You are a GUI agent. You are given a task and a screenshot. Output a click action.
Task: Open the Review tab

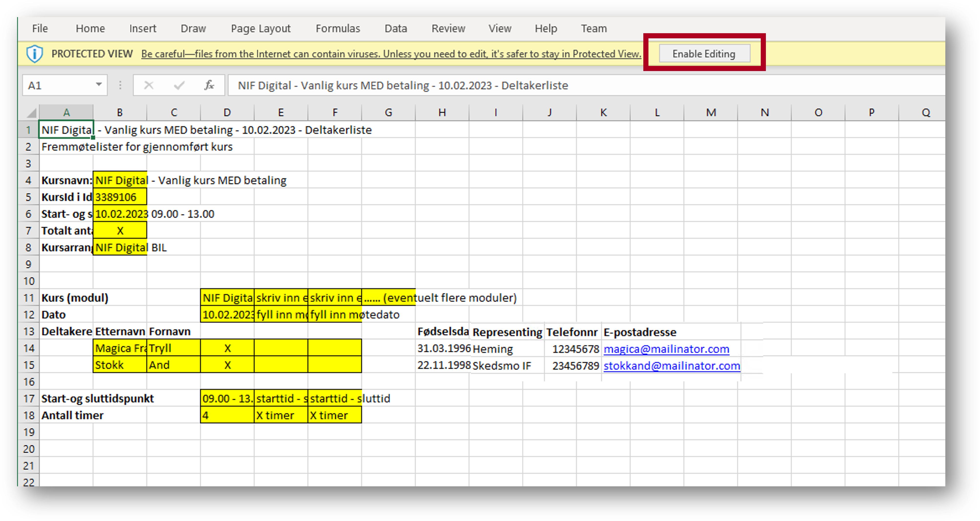(x=448, y=29)
